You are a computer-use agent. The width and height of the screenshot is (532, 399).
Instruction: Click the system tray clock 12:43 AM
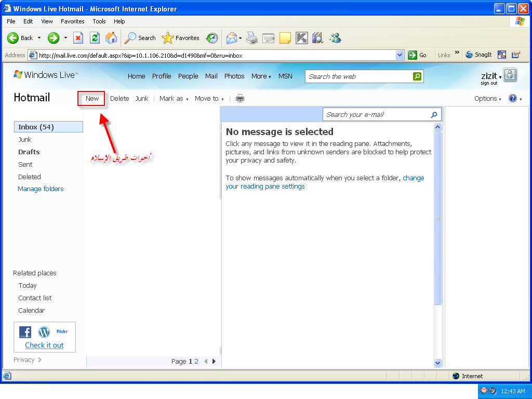coord(513,391)
